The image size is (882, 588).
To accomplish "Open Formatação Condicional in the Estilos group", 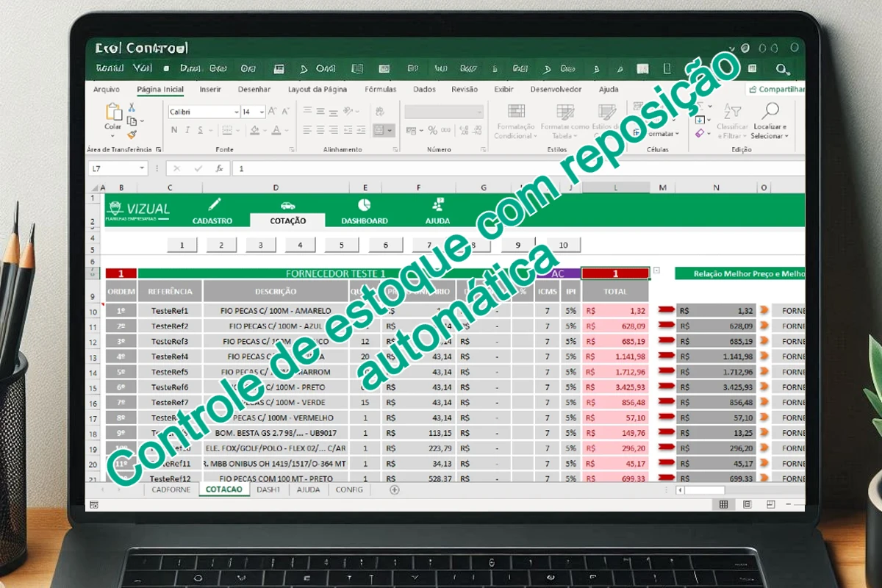I will (x=516, y=118).
